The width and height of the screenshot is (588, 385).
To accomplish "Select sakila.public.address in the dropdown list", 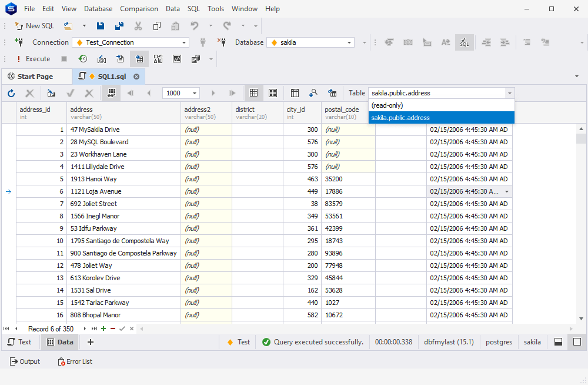I will point(442,118).
